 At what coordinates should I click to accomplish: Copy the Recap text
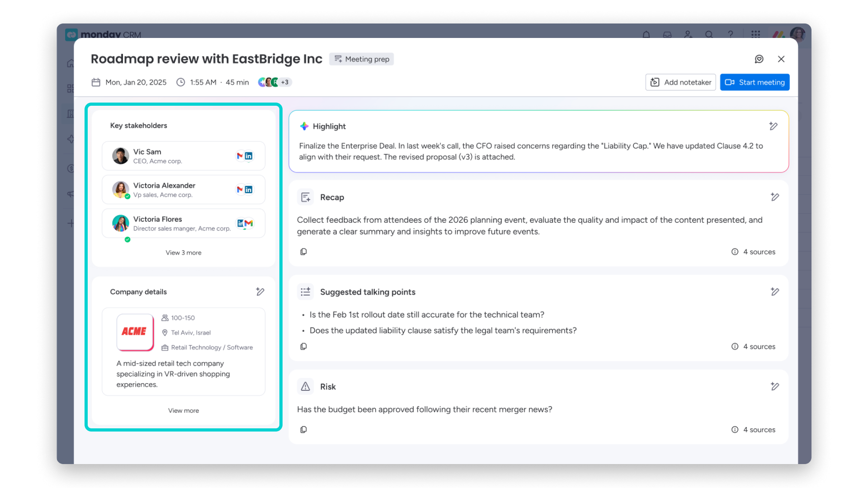(x=304, y=252)
